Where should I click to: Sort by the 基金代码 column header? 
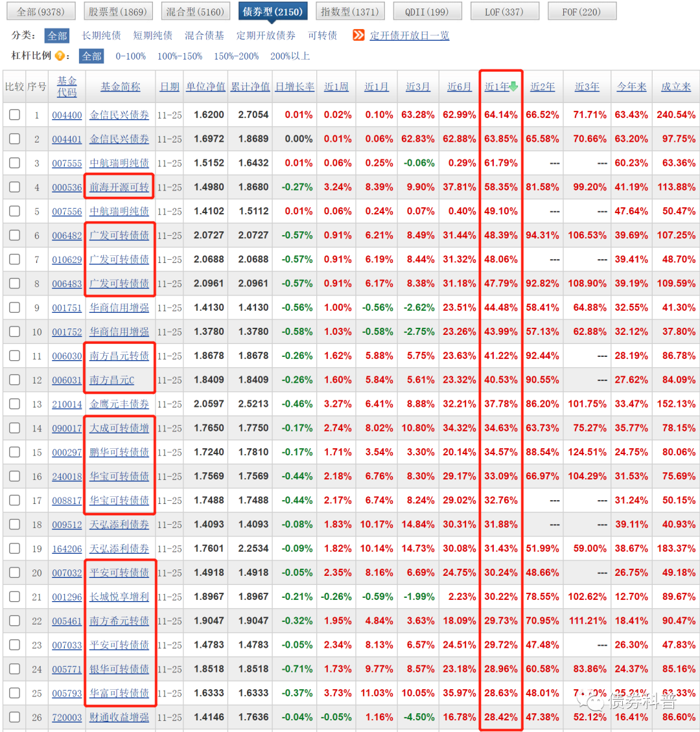[x=67, y=86]
